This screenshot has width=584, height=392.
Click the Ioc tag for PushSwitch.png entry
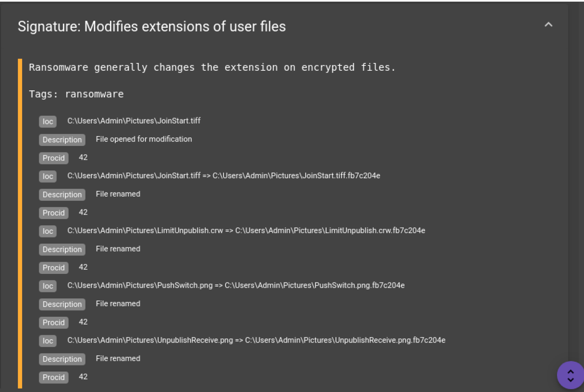(48, 286)
